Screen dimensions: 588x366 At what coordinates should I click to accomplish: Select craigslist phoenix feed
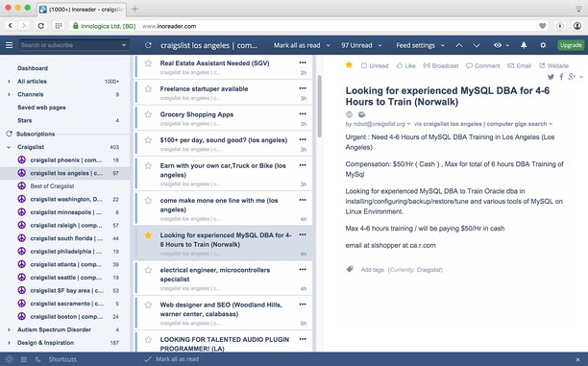tap(65, 160)
